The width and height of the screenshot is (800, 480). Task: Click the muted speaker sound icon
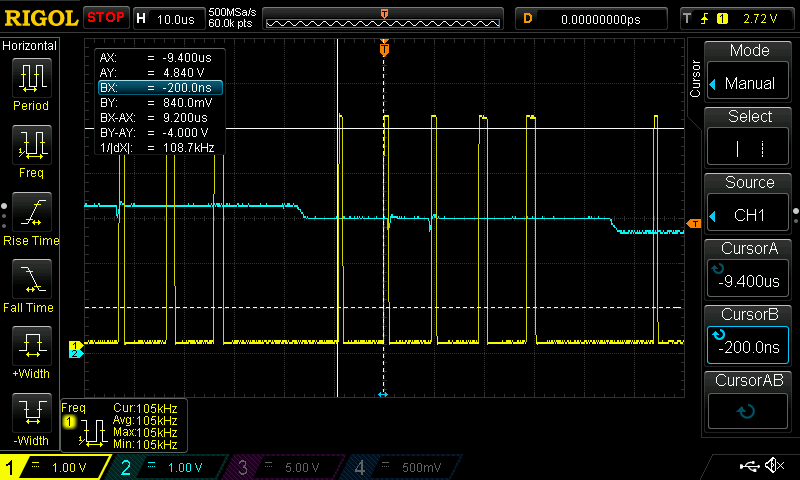774,465
